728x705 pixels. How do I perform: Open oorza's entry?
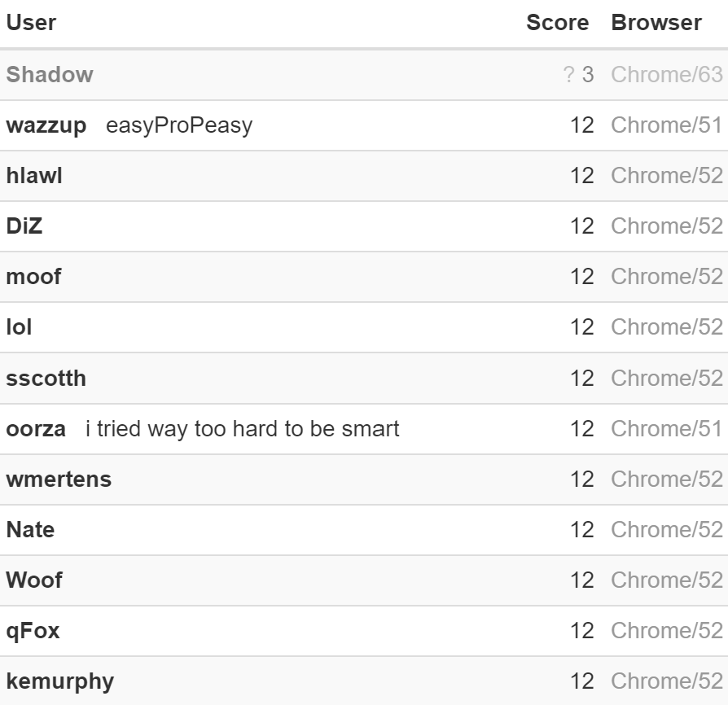pyautogui.click(x=36, y=429)
